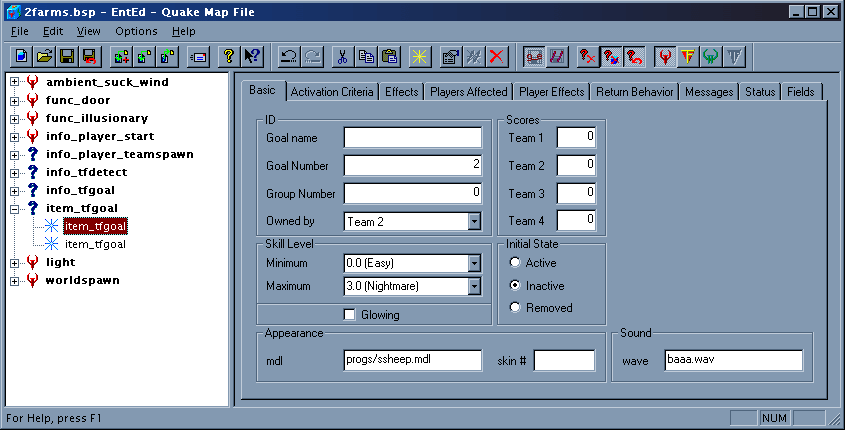The width and height of the screenshot is (845, 430).
Task: Switch to the Return Behavior tab
Action: (635, 92)
